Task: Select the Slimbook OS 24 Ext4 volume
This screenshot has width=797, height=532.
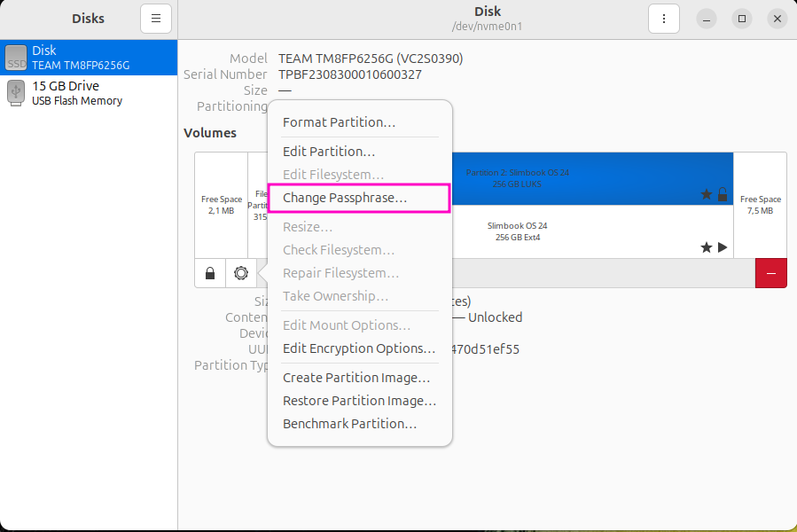Action: click(592, 231)
